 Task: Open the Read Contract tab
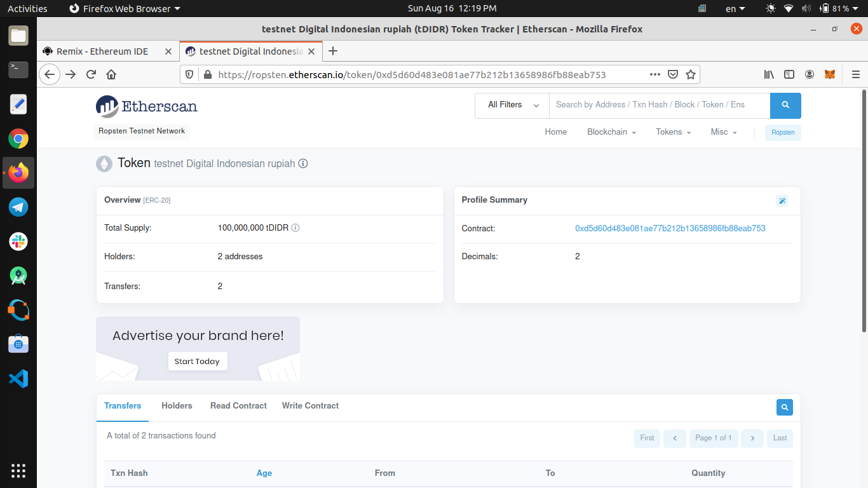(x=238, y=405)
